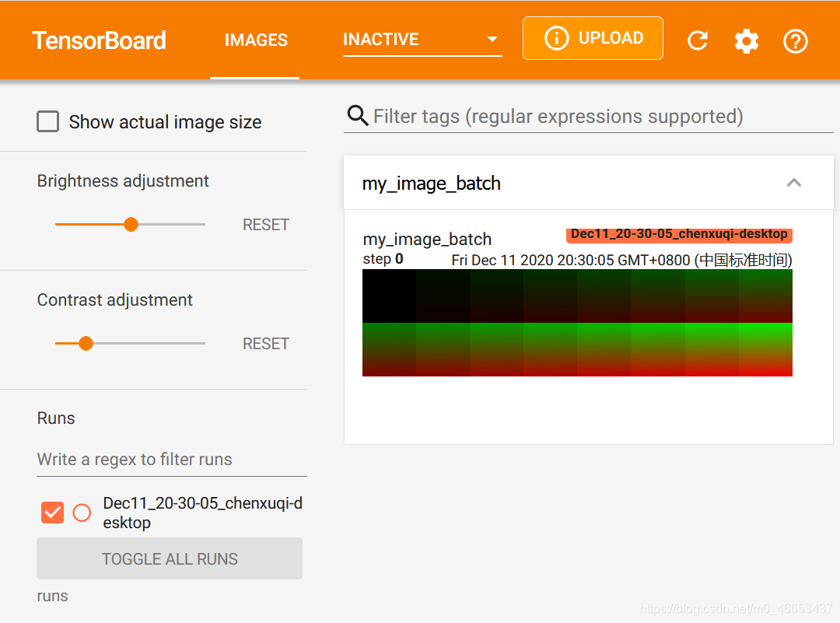Click the Dec11_20-30-05_chenxuqi-desktop run name in sidebar
This screenshot has height=623, width=840.
coord(202,513)
